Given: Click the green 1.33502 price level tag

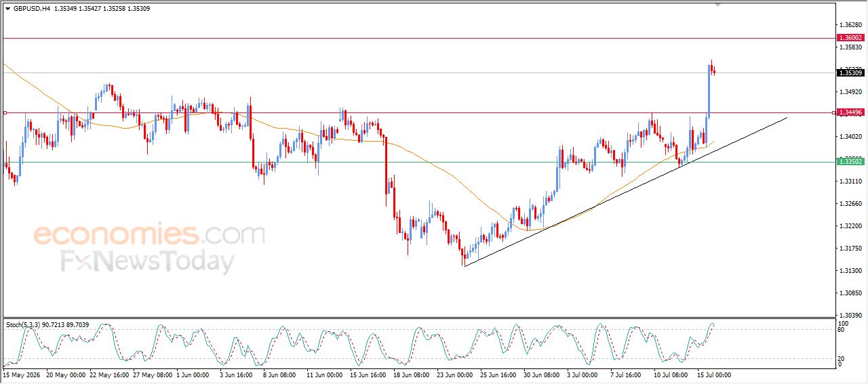Looking at the screenshot, I should 851,162.
